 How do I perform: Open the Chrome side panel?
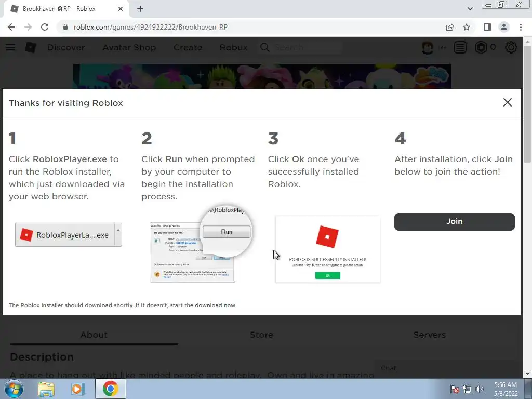pyautogui.click(x=487, y=27)
